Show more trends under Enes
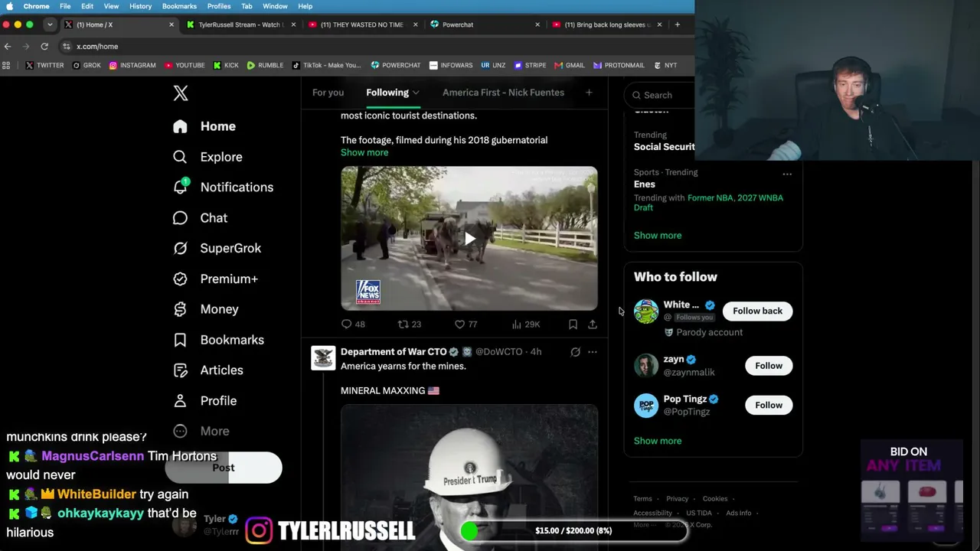Image resolution: width=980 pixels, height=551 pixels. click(x=658, y=236)
